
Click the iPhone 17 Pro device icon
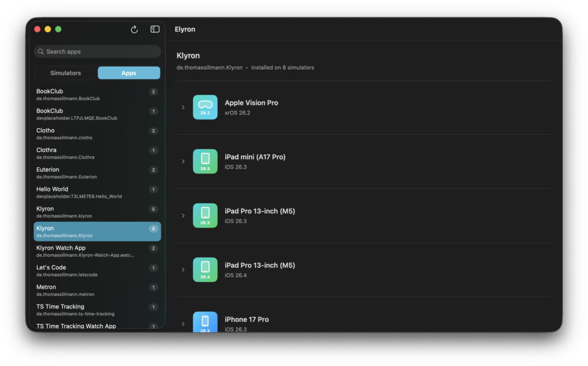point(205,322)
